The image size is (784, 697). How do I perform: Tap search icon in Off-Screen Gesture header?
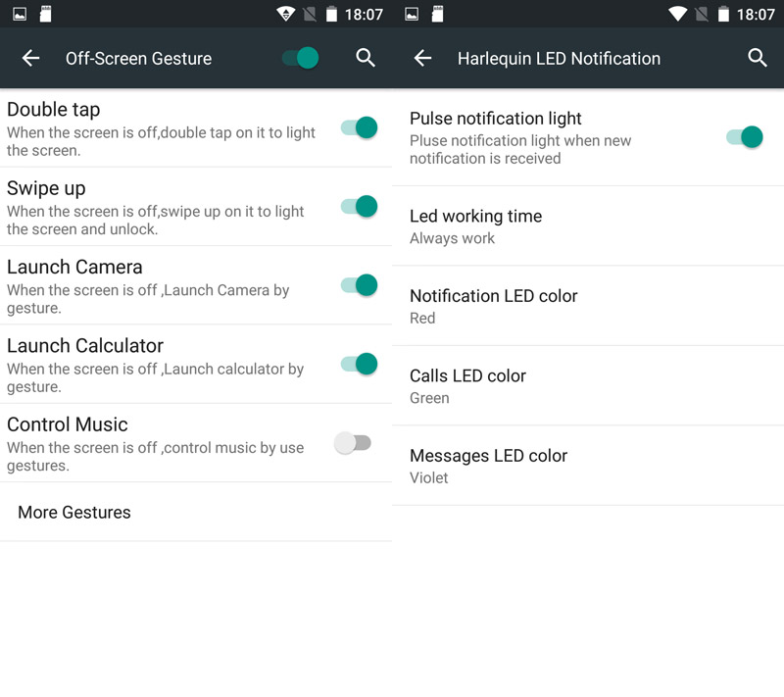click(x=366, y=58)
